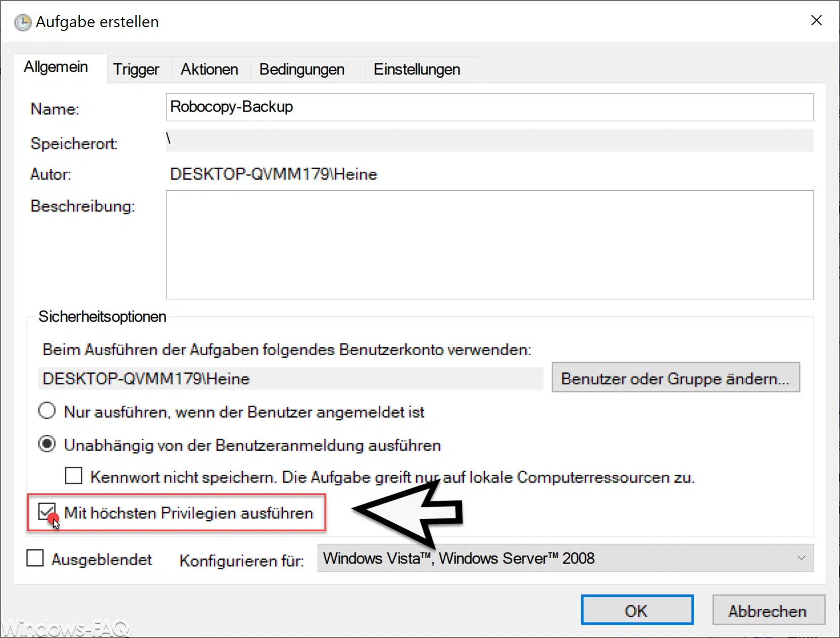Open the Trigger tab

point(136,70)
